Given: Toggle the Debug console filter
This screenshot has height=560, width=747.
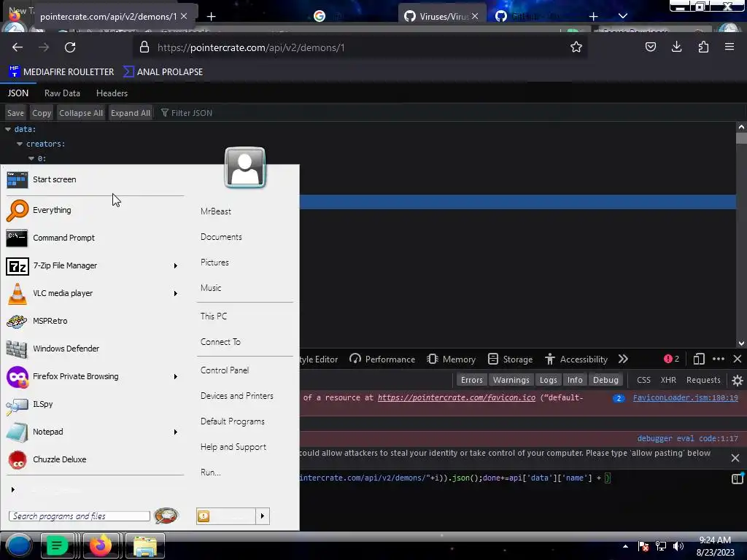Looking at the screenshot, I should click(x=605, y=380).
